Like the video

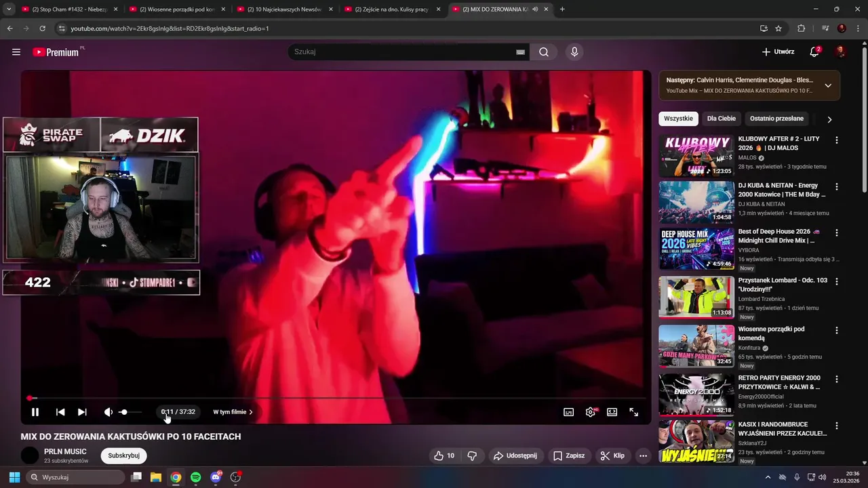443,455
